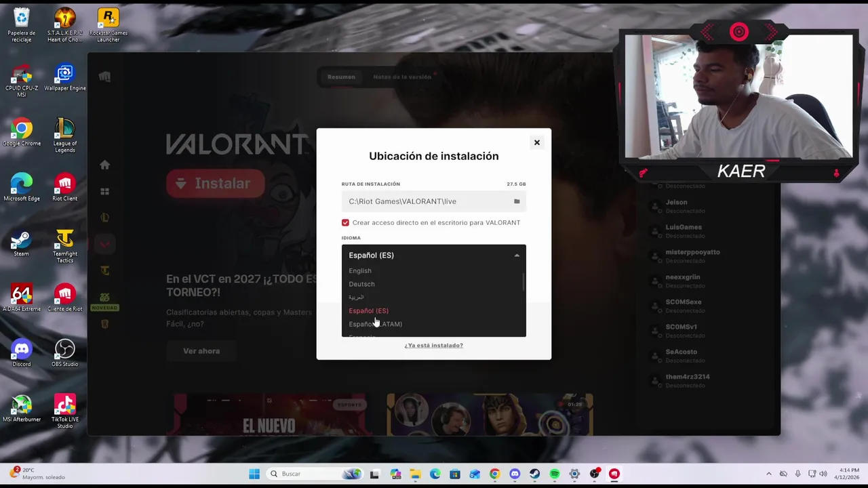Select OBS Studio desktop icon
This screenshot has width=868, height=488.
pos(65,353)
